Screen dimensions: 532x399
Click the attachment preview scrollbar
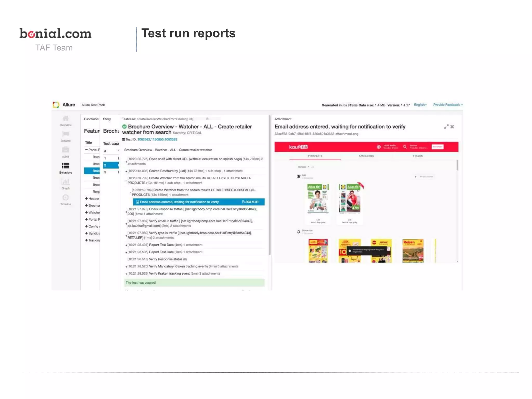pos(457,165)
